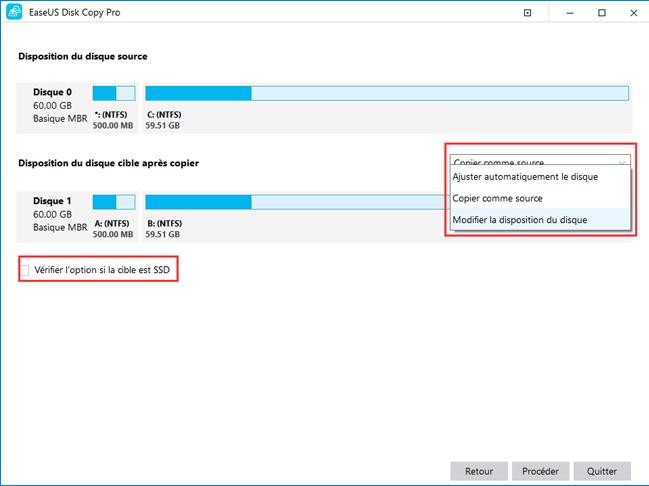Collapse the disk layout mode combo box
The height and width of the screenshot is (486, 649).
pyautogui.click(x=540, y=160)
